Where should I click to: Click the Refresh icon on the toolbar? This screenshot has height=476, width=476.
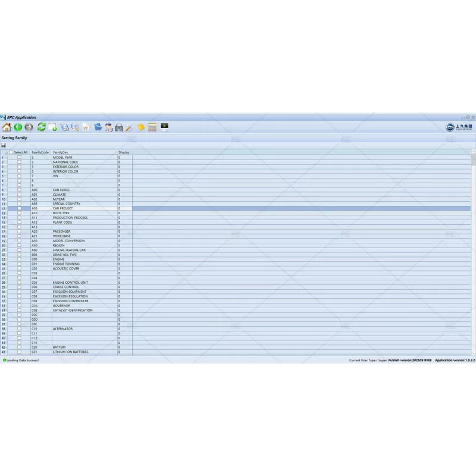[41, 127]
